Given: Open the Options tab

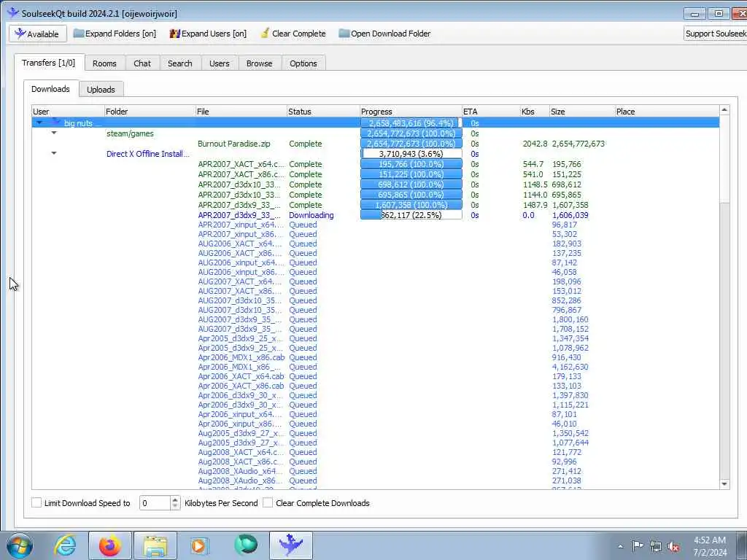Looking at the screenshot, I should 303,63.
